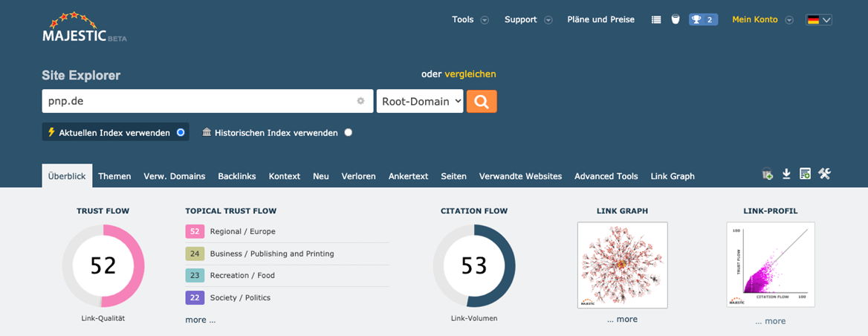
Task: Open the Link-Profil scatter chart thumbnail
Action: (x=771, y=265)
